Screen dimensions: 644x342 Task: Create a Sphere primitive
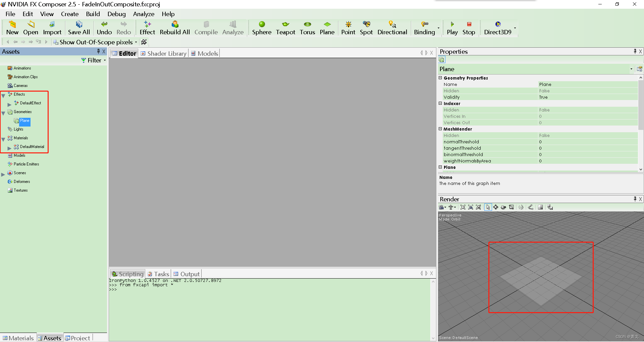tap(262, 28)
